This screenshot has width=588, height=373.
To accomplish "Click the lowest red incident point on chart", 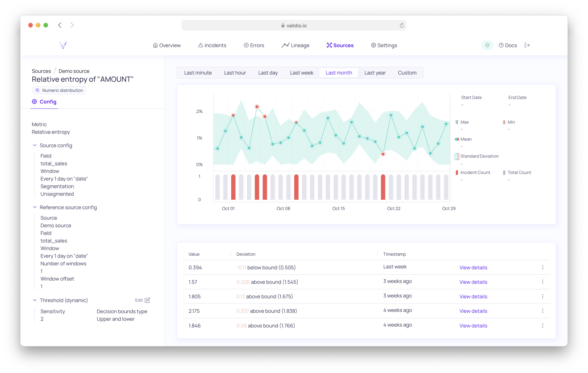I will point(383,154).
